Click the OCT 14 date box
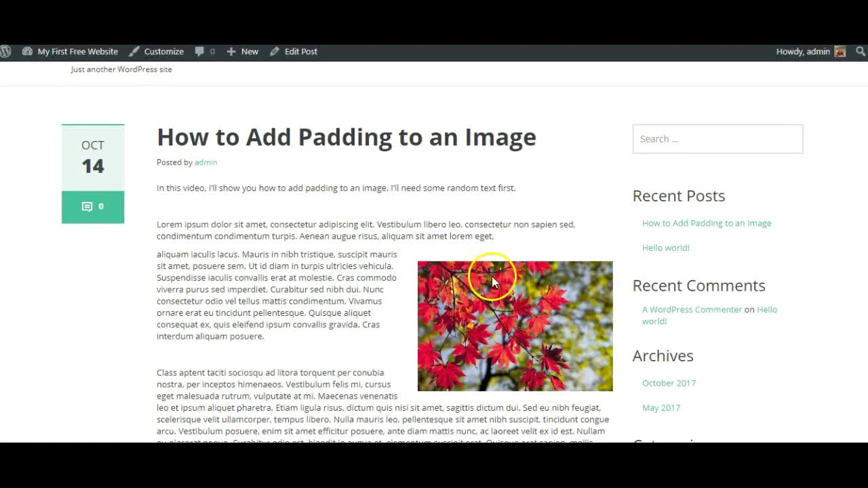The height and width of the screenshot is (488, 868). tap(93, 158)
